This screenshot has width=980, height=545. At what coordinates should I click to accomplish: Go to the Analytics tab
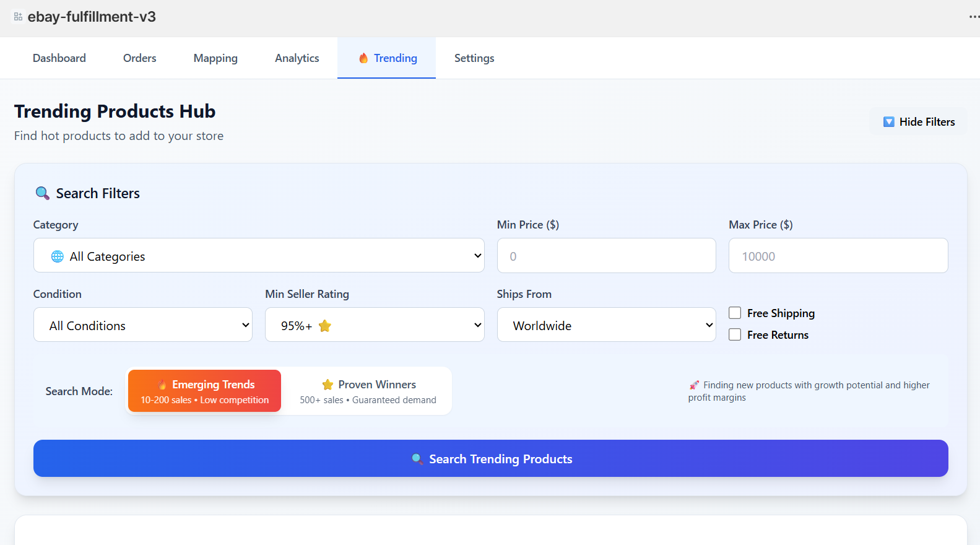[297, 58]
